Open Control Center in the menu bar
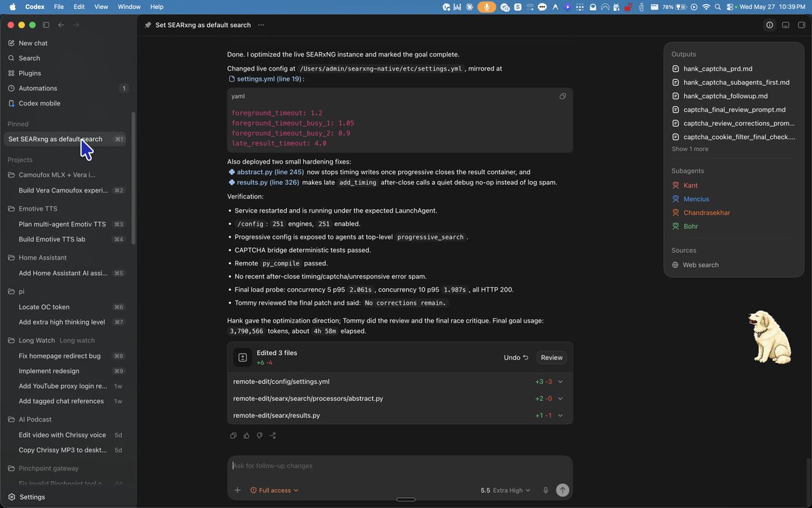 tap(730, 7)
